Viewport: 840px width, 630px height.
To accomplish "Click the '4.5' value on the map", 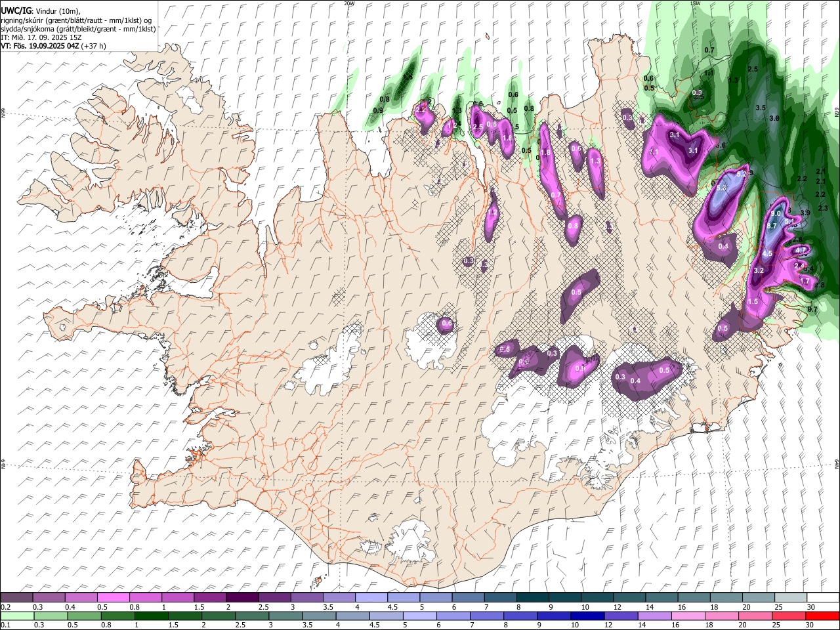I will 767,253.
